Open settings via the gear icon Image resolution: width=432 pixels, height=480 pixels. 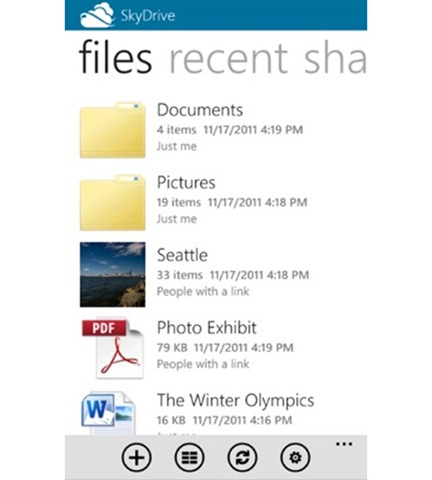295,457
